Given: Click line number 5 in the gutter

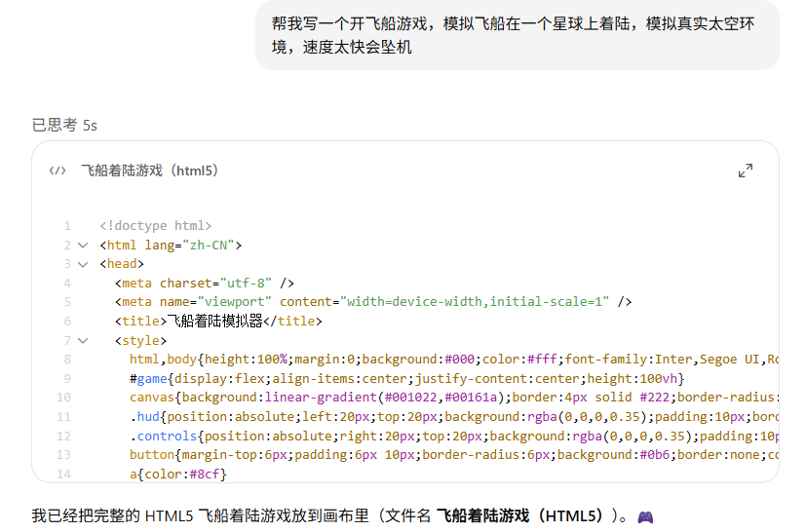Looking at the screenshot, I should pos(66,302).
